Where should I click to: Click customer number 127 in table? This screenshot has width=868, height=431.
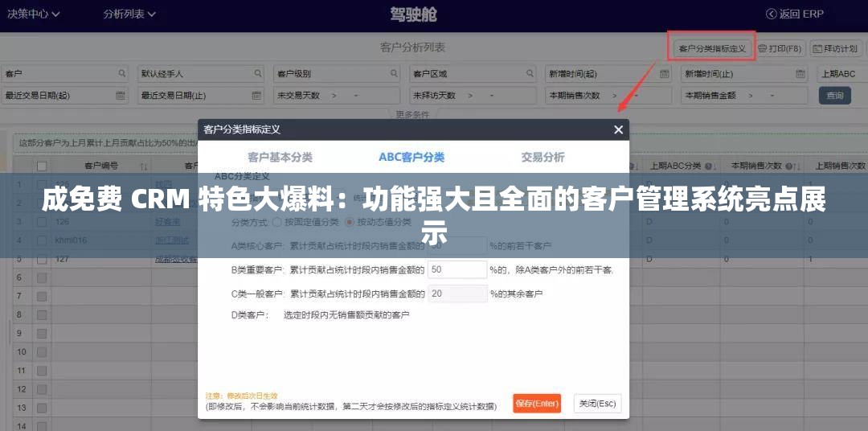click(62, 259)
